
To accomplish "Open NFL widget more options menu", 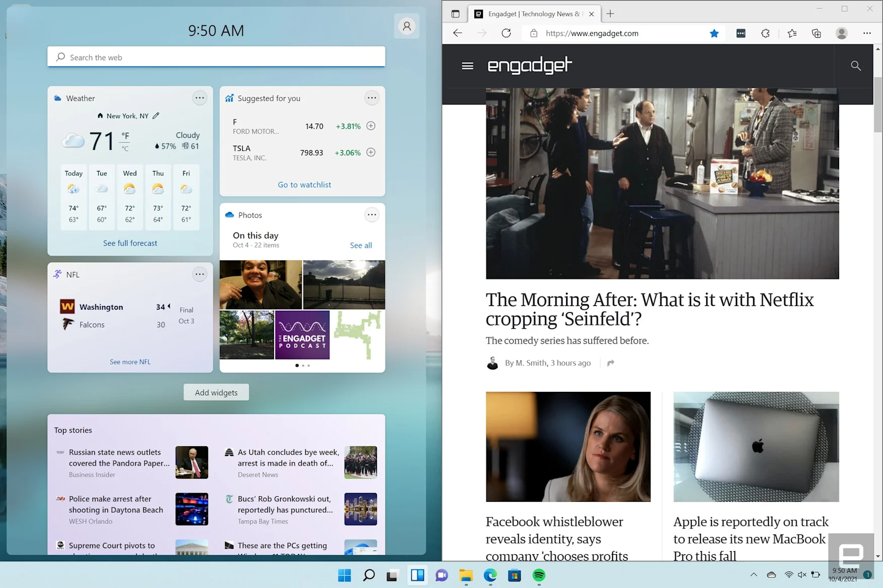I will pyautogui.click(x=200, y=274).
